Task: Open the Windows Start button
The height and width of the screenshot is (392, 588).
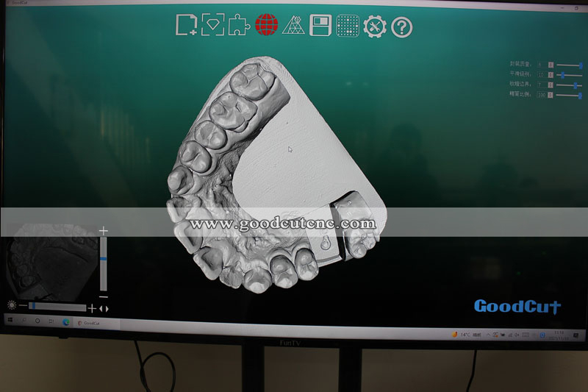Action: (x=10, y=320)
